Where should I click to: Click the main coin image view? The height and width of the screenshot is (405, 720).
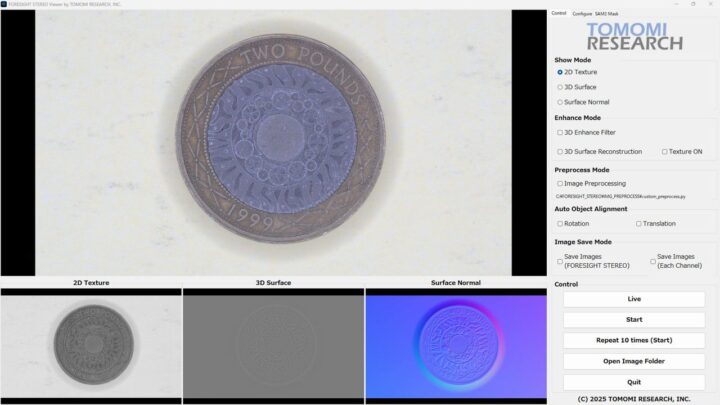coord(274,143)
